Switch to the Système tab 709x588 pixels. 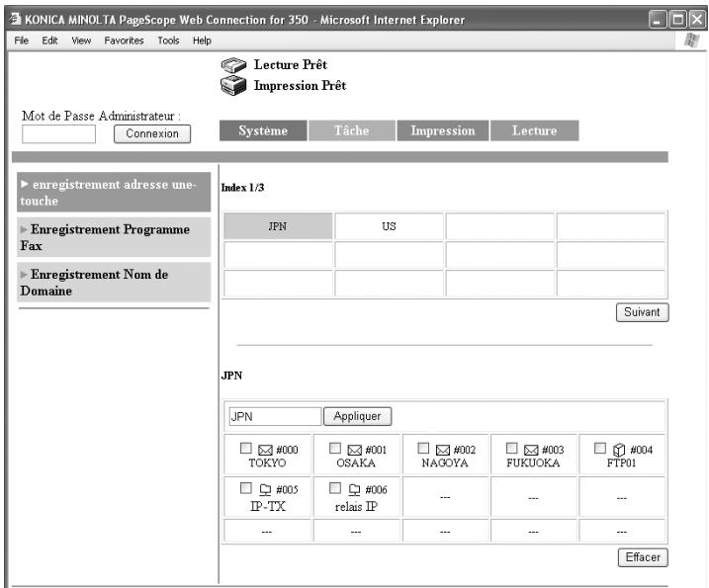[263, 130]
